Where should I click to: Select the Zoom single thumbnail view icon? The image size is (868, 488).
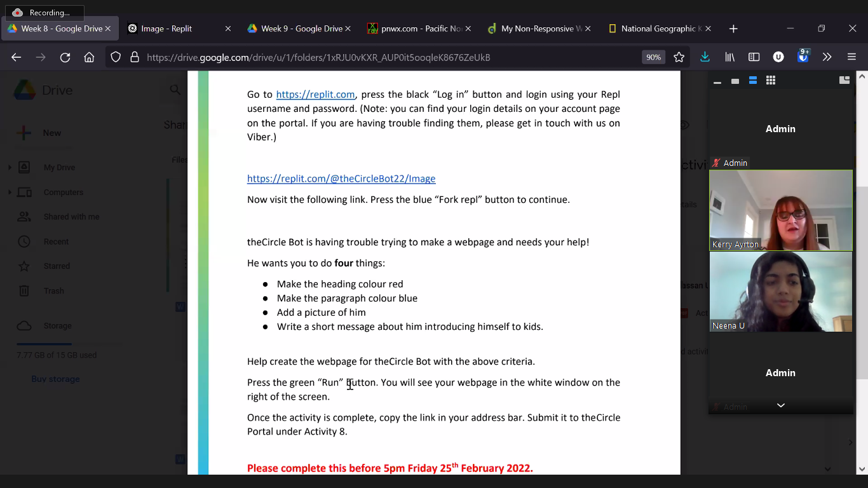(735, 81)
